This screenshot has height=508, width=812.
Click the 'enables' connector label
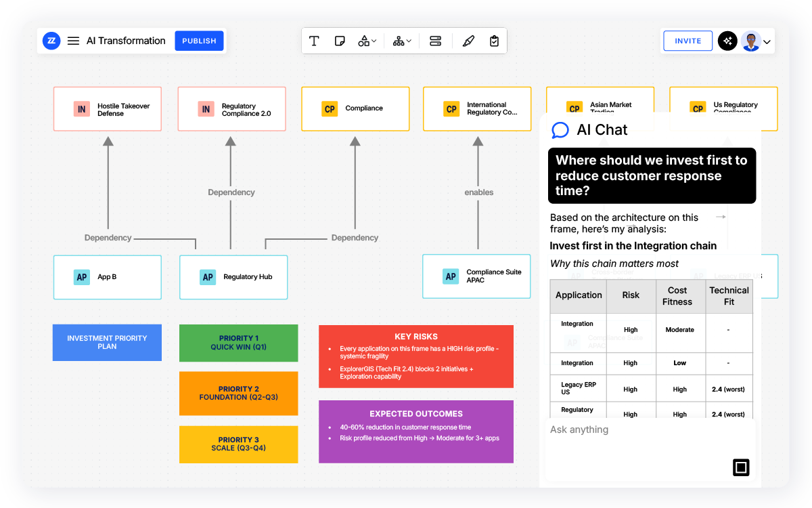(x=478, y=192)
